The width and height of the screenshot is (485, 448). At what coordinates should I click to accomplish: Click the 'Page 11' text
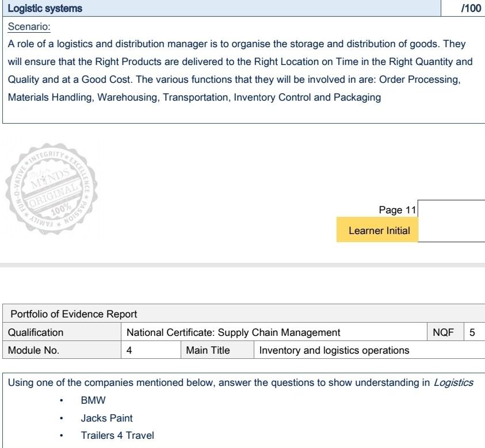point(398,210)
